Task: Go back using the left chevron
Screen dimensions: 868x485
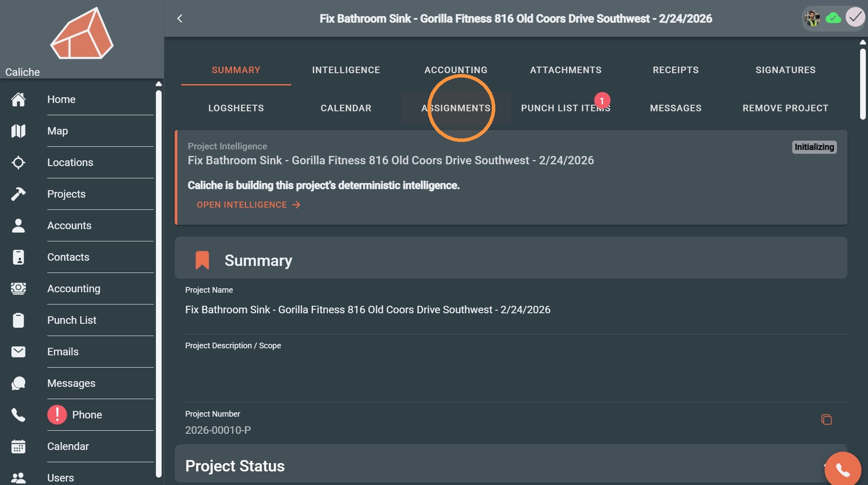Action: click(x=180, y=18)
